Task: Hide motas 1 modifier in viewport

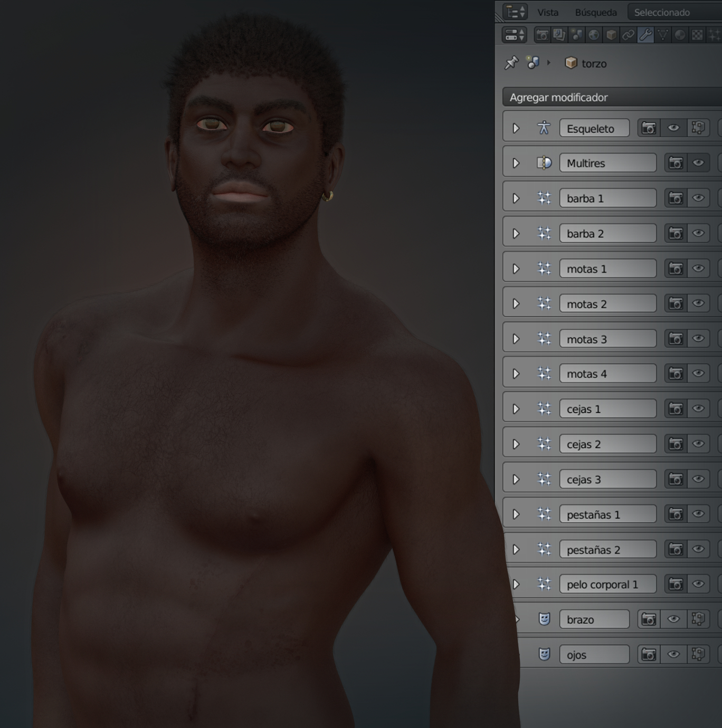Action: tap(698, 269)
